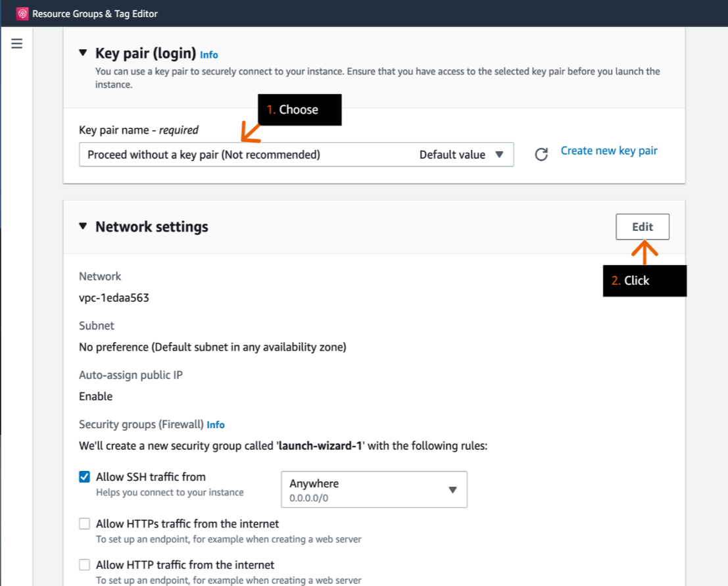This screenshot has width=728, height=586.
Task: Click the 'Create new key pair' link
Action: click(608, 151)
